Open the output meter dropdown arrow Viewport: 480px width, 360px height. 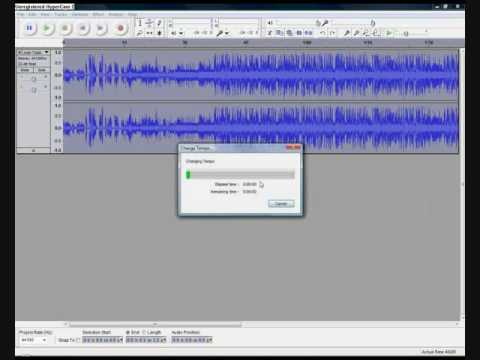181,33
